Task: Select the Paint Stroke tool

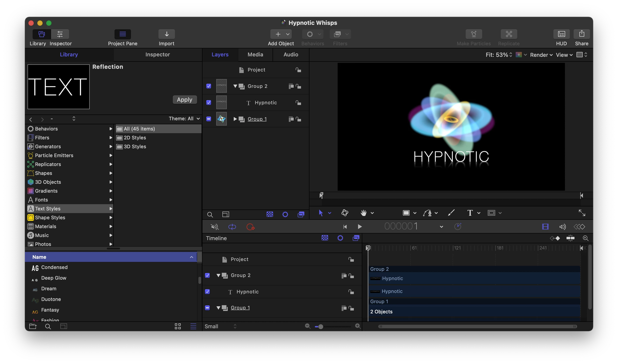Action: 451,213
